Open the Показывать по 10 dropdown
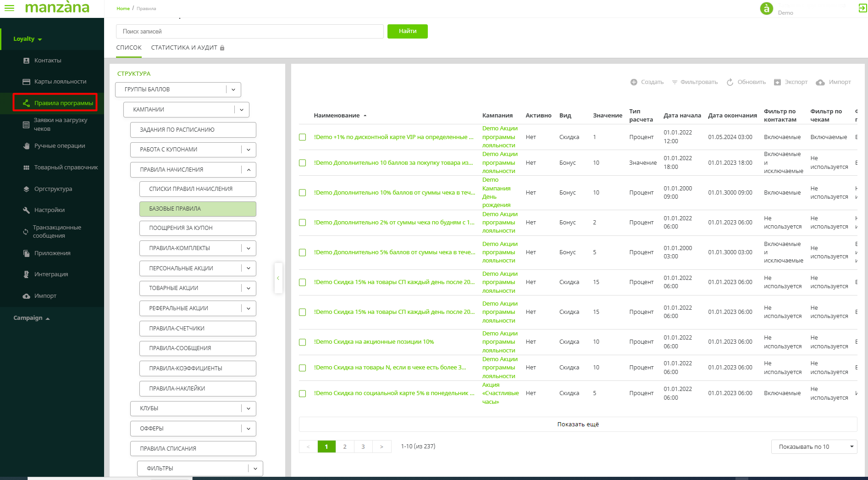This screenshot has width=868, height=480. coord(814,447)
